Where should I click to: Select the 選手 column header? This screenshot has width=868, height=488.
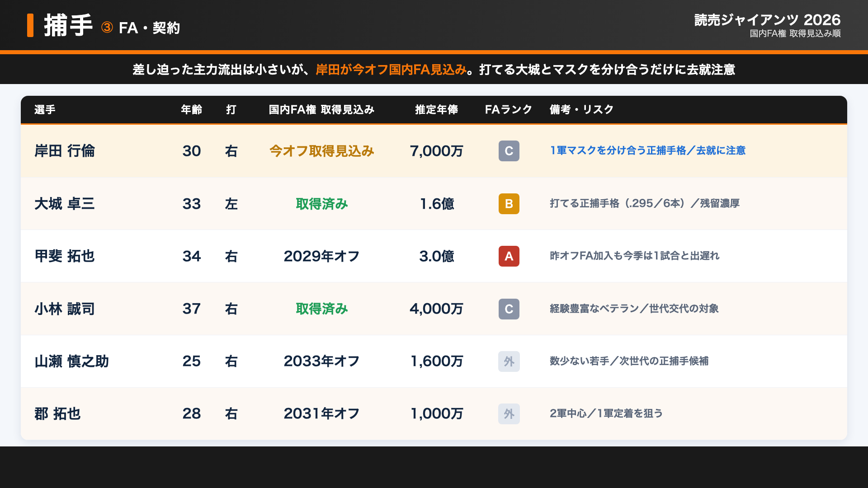click(x=45, y=109)
